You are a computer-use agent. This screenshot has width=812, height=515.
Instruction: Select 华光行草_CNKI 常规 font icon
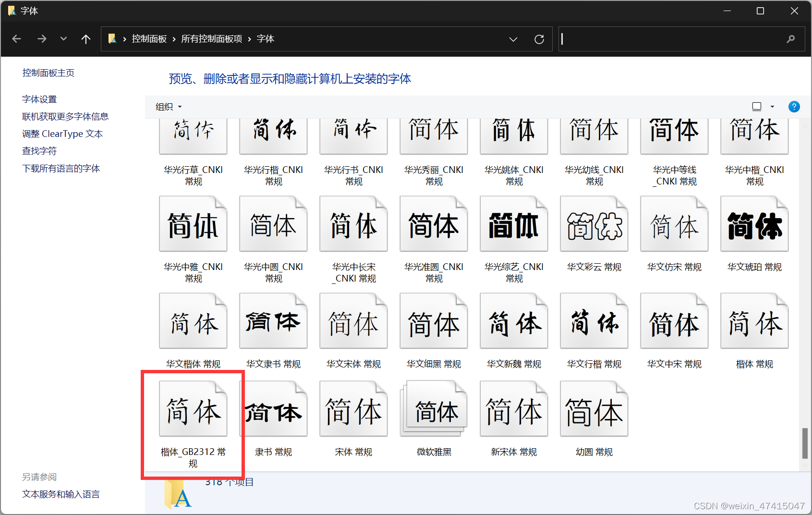coord(194,135)
